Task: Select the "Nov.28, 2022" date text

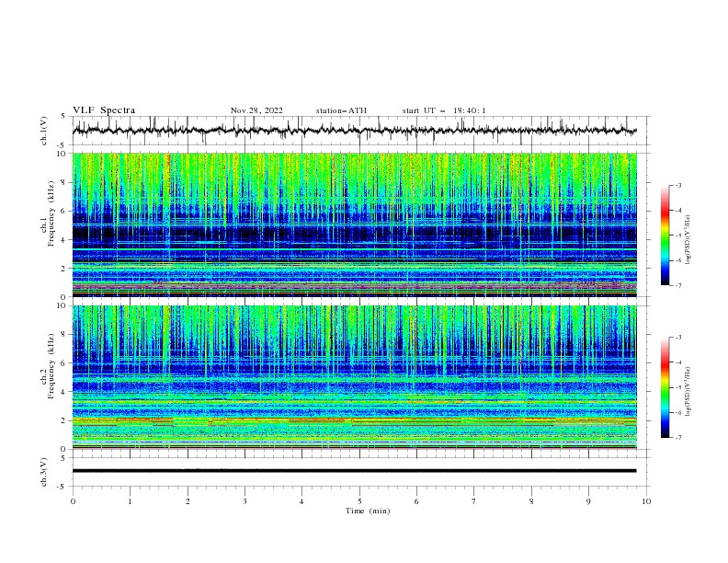Action: coord(256,110)
